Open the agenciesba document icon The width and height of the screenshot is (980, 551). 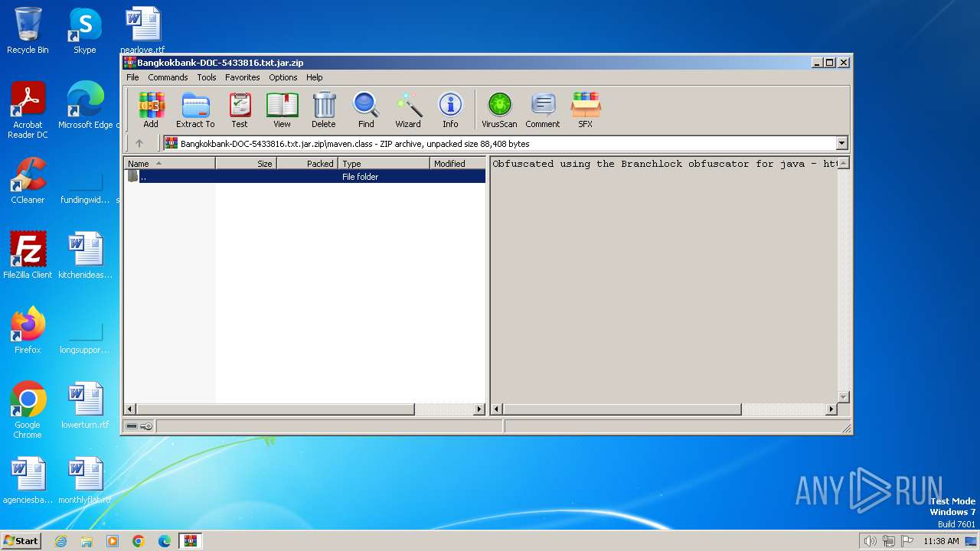tap(28, 481)
